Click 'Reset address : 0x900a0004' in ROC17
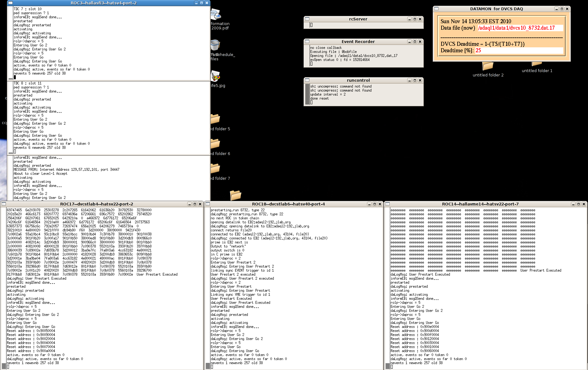Screen dimensions: 588x370 click(x=31, y=351)
